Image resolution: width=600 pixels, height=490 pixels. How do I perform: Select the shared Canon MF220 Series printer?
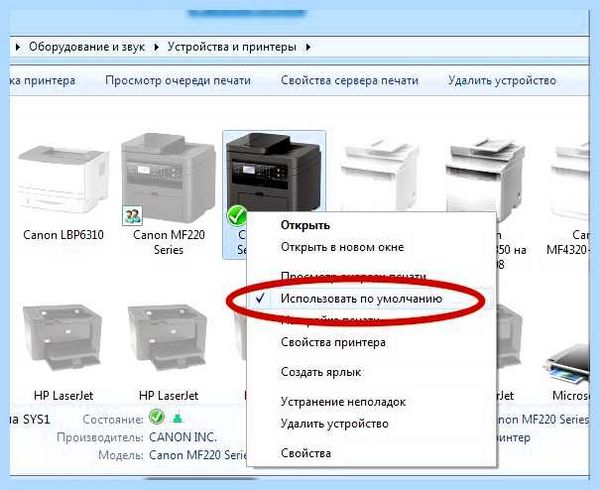(x=169, y=177)
